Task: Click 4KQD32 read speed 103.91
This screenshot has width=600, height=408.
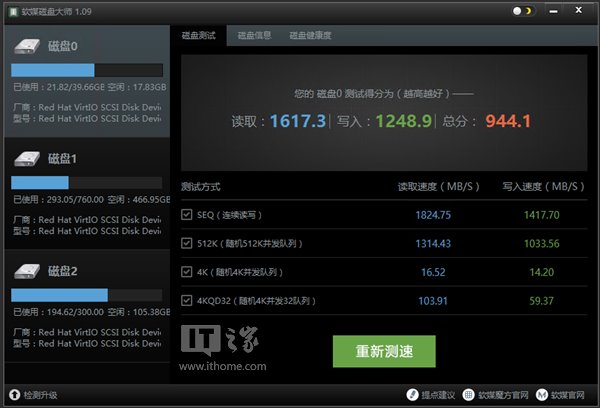Action: (x=433, y=301)
